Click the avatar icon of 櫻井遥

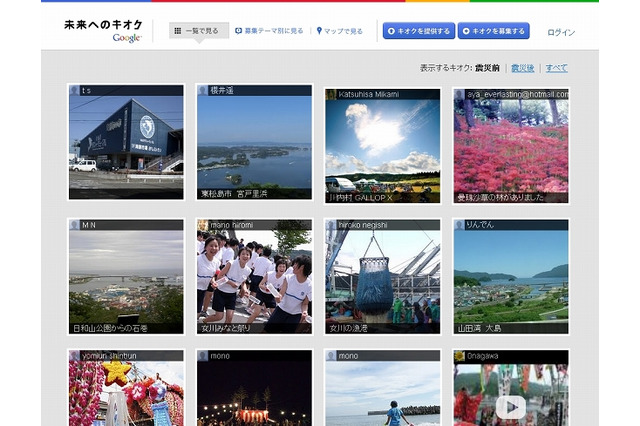202,91
